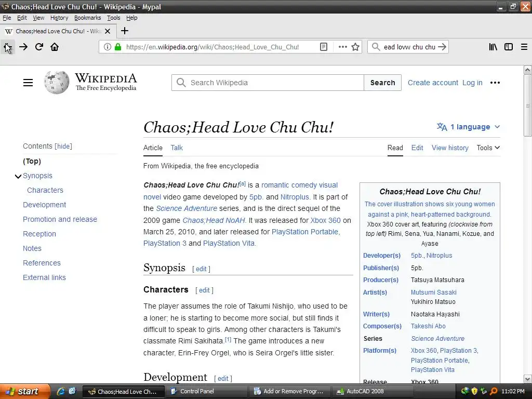Image resolution: width=532 pixels, height=399 pixels.
Task: Click the orange magnifier tray icon
Action: (x=494, y=391)
